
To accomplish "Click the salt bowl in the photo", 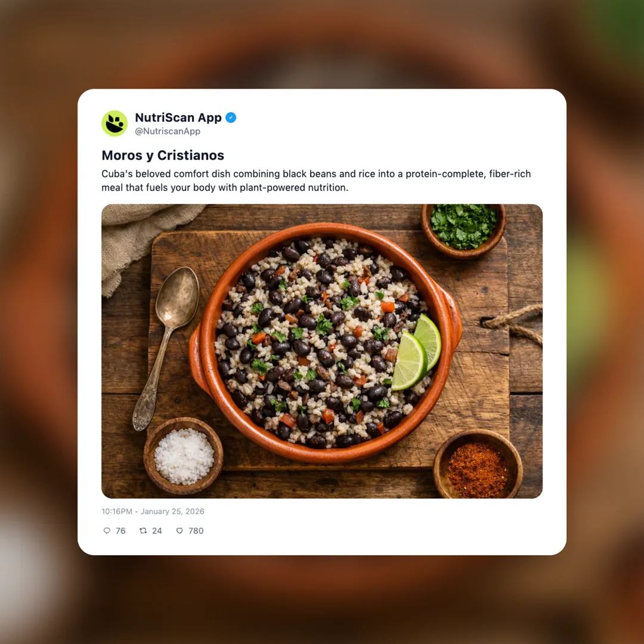I will pyautogui.click(x=183, y=456).
